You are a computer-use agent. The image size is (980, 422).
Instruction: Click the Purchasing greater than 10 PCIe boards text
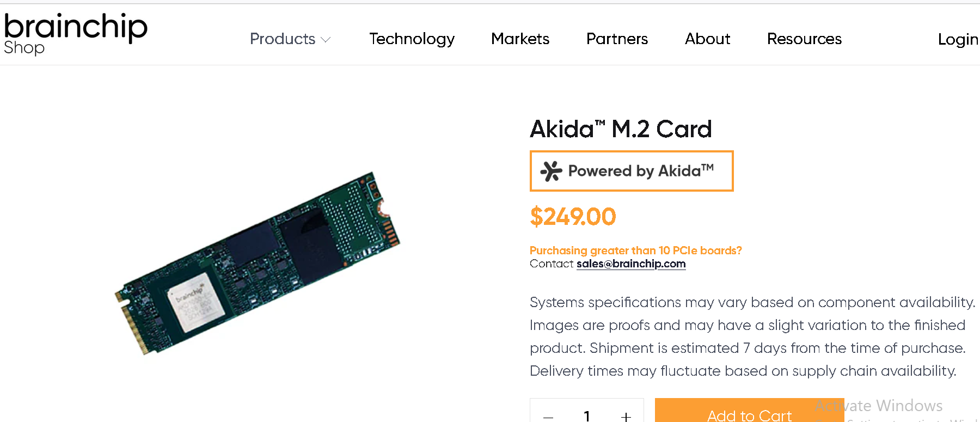coord(635,250)
